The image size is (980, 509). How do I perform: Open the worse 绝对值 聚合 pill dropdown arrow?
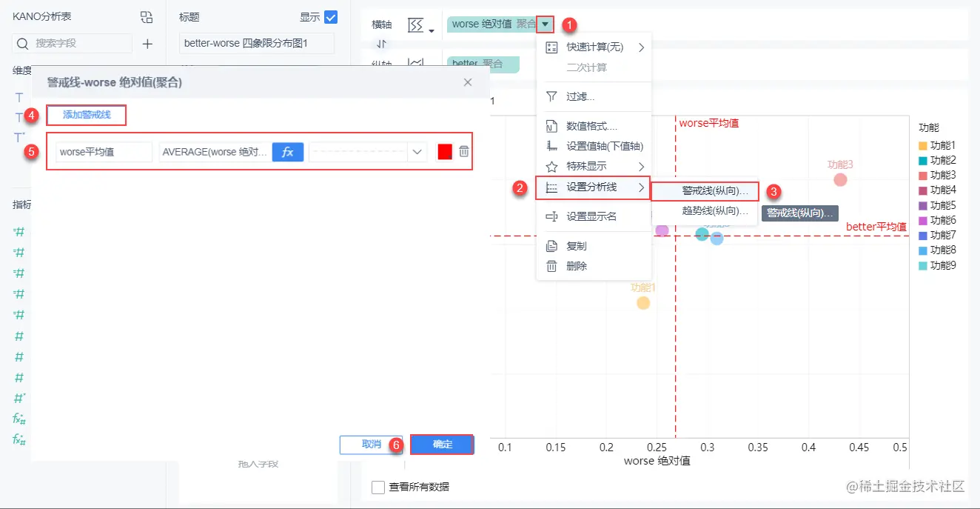coord(546,23)
